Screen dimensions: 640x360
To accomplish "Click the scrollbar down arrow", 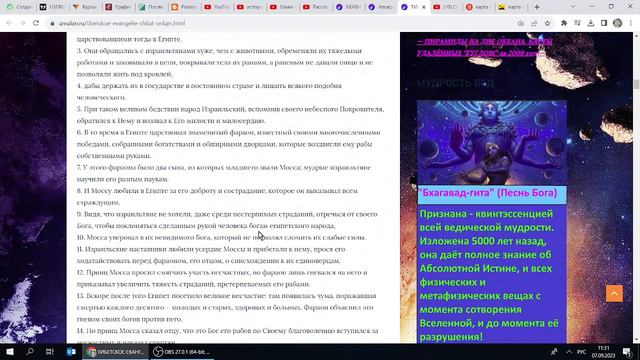I will 636,340.
